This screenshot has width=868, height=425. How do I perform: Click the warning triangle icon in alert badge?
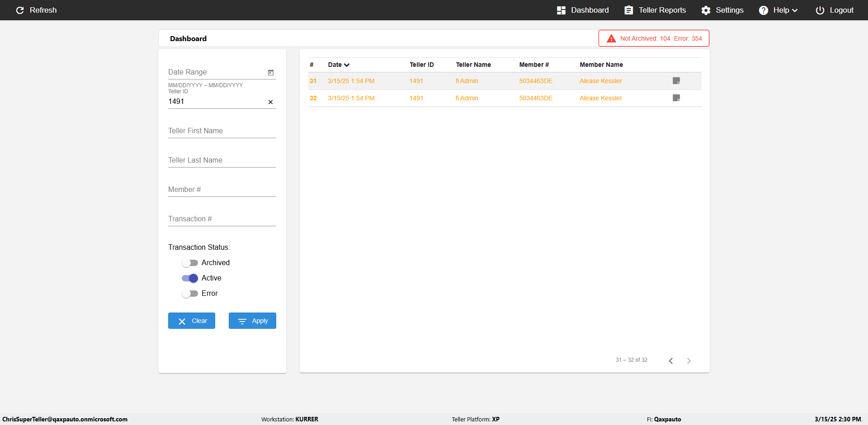pyautogui.click(x=611, y=38)
